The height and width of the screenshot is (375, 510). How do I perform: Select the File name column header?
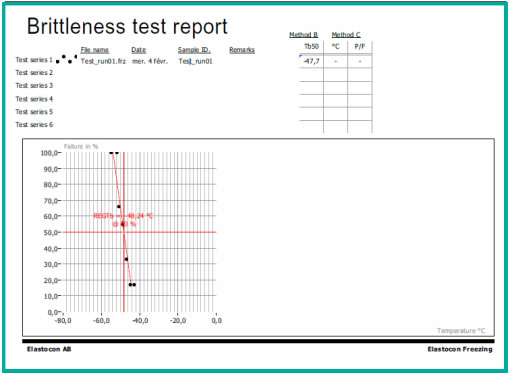tap(95, 50)
